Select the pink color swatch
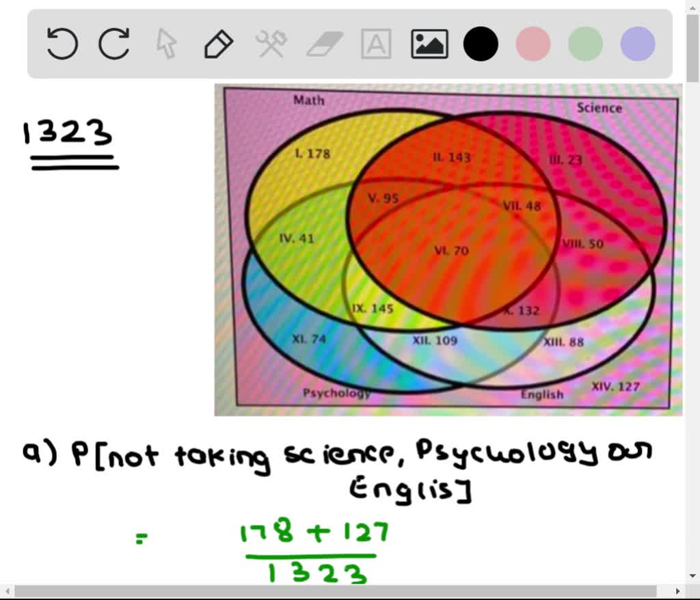This screenshot has width=700, height=600. (x=533, y=44)
